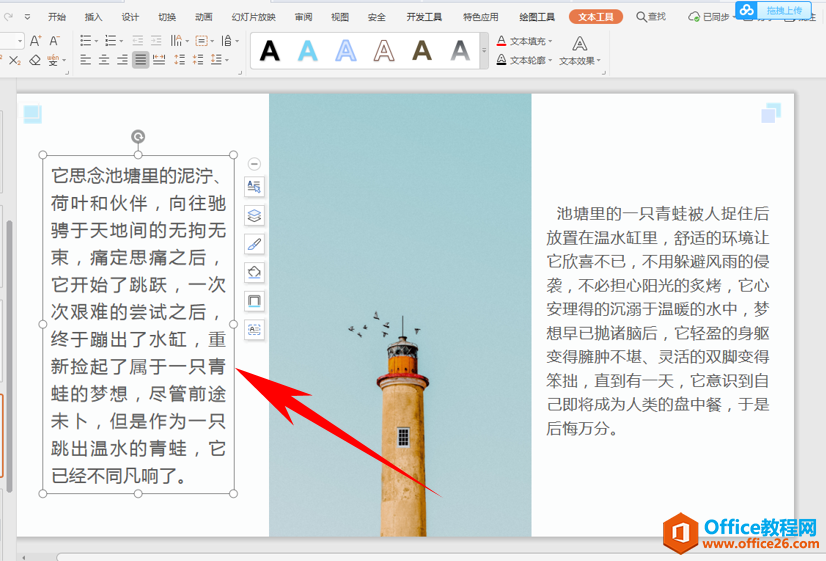Clear formatting with the eraser icon
The image size is (826, 561).
pyautogui.click(x=36, y=60)
